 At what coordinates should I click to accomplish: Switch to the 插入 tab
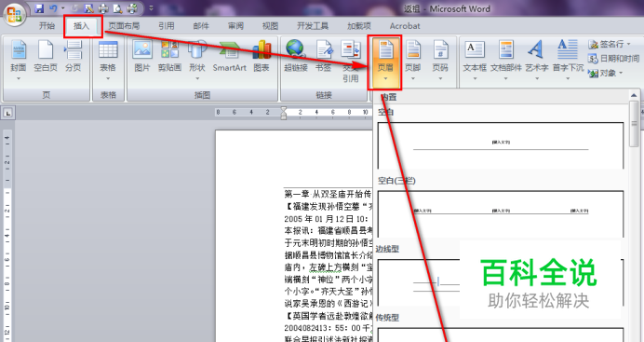82,26
